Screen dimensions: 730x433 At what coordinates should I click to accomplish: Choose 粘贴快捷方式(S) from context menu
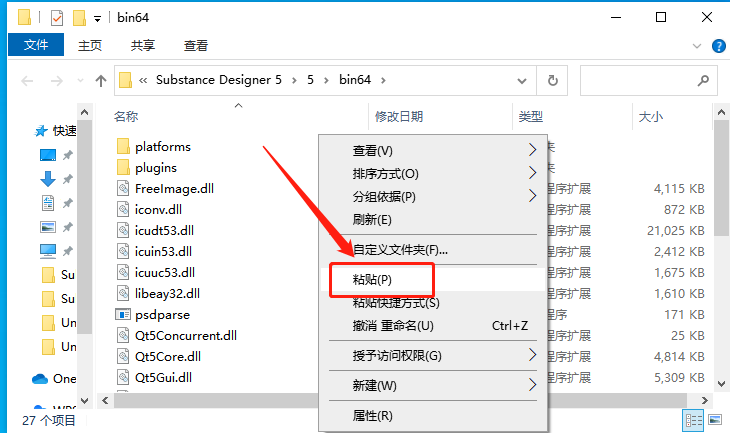tap(433, 303)
